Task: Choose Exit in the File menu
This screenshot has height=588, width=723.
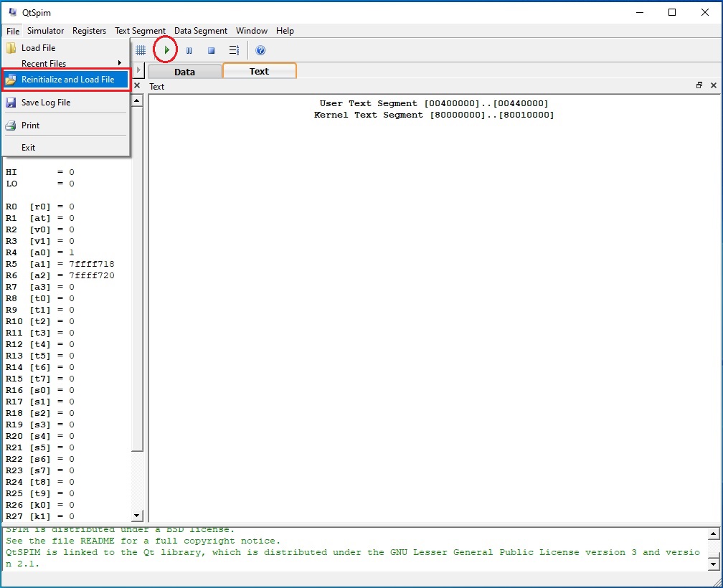Action: coord(65,148)
